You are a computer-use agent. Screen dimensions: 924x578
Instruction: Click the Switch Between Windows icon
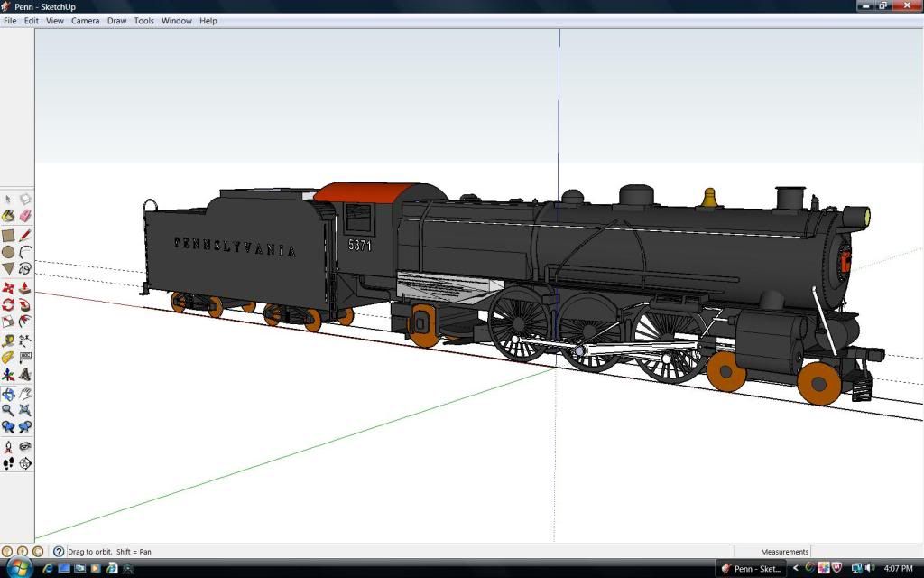coord(79,569)
